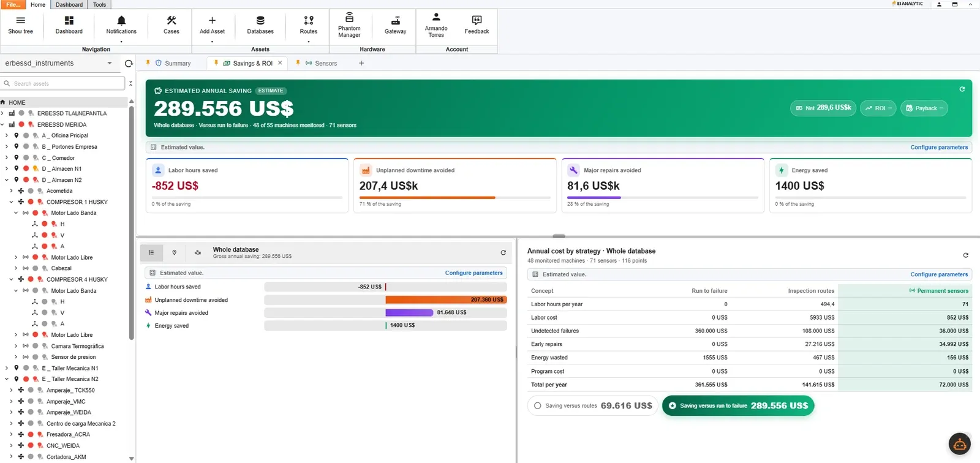Collapse COMPRESOR 1 HUSKY node

click(x=11, y=202)
